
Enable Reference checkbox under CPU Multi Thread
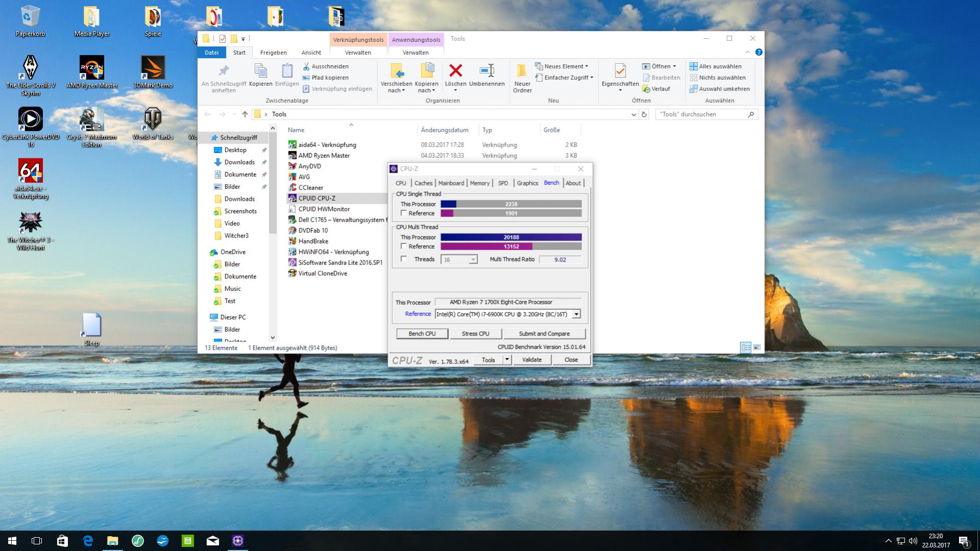[404, 246]
